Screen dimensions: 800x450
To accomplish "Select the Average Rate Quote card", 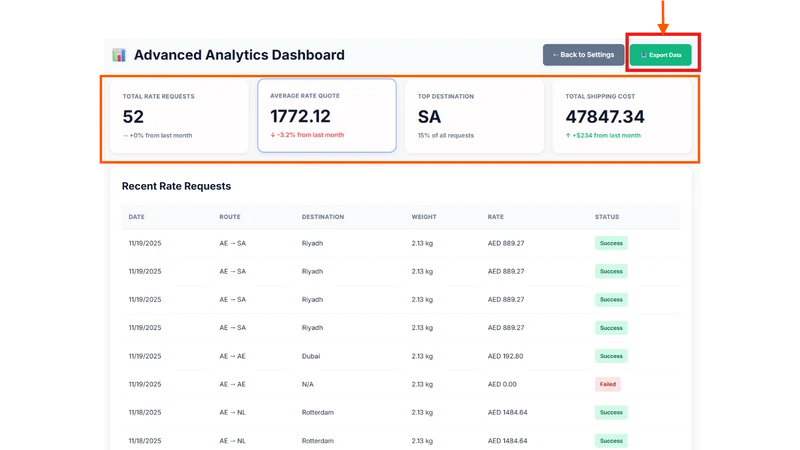I will coord(327,116).
